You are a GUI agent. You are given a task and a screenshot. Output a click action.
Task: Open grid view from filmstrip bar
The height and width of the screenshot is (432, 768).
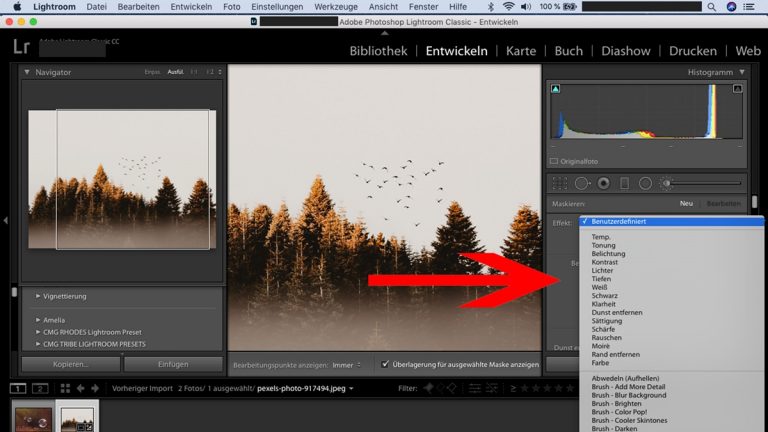click(65, 388)
